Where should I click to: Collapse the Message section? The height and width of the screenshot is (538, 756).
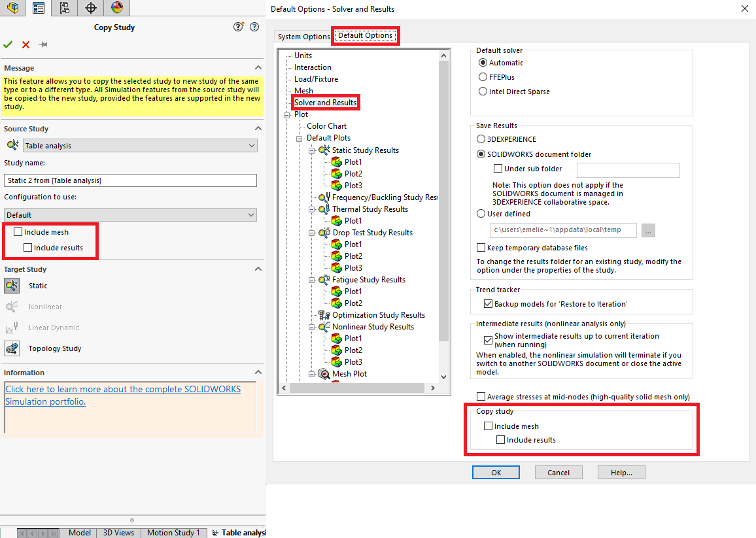tap(258, 68)
